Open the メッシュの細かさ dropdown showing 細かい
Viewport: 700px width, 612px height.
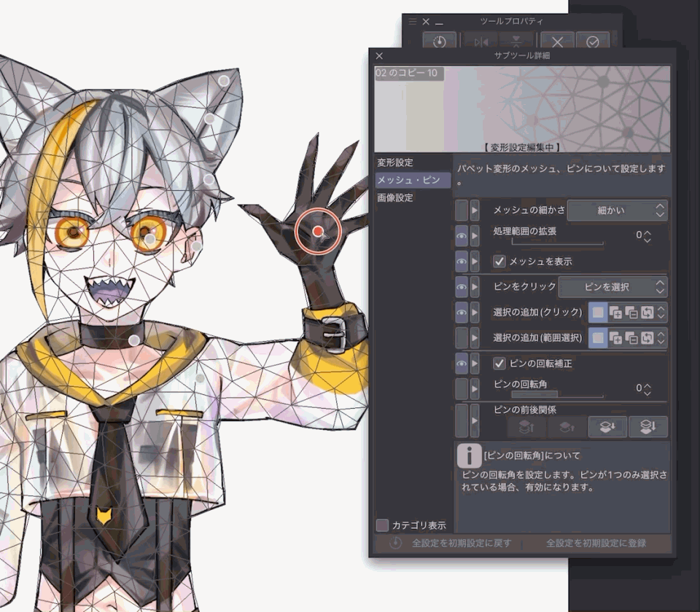tap(617, 210)
